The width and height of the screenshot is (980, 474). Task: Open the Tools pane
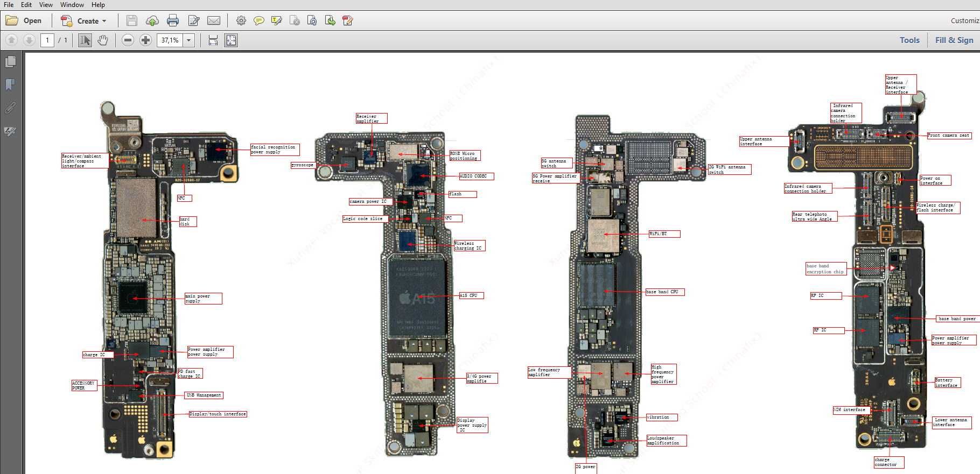click(x=909, y=40)
